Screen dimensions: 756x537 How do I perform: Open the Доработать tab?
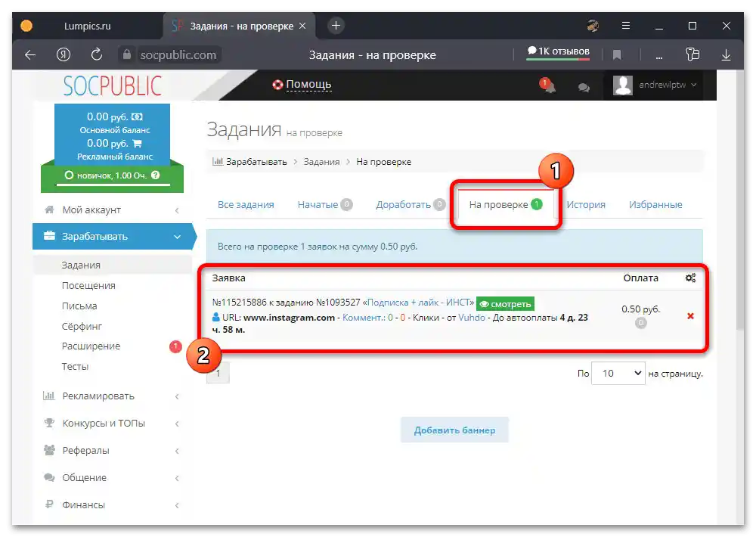pos(411,204)
